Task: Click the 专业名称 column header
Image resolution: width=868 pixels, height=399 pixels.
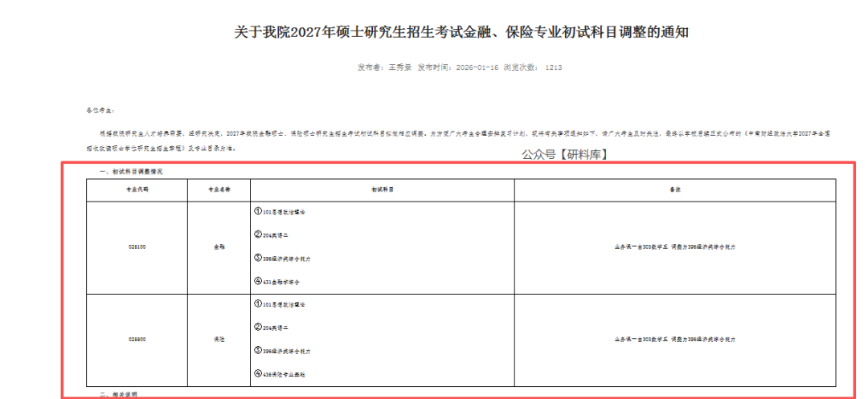Action: (219, 190)
